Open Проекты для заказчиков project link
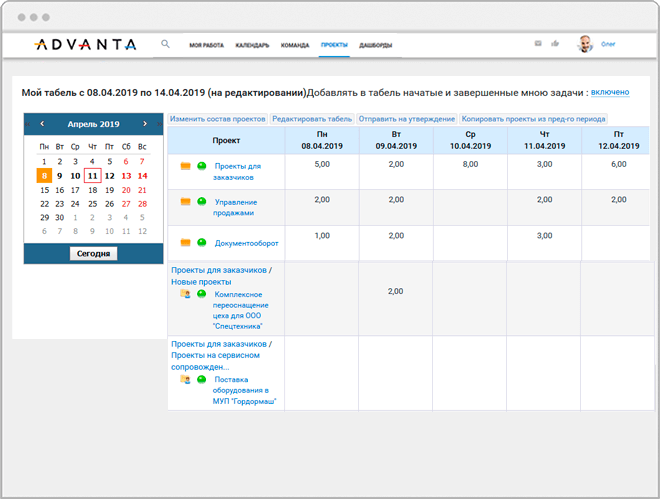Image resolution: width=660 pixels, height=499 pixels. point(237,172)
